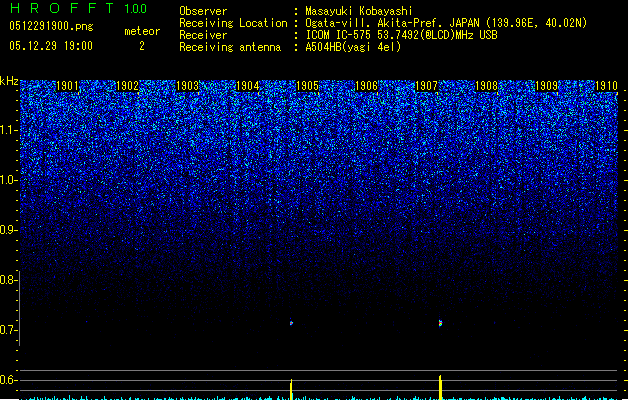Select the filename 0512291900.png
Viewport: 629px width, 400px height.
pyautogui.click(x=51, y=26)
